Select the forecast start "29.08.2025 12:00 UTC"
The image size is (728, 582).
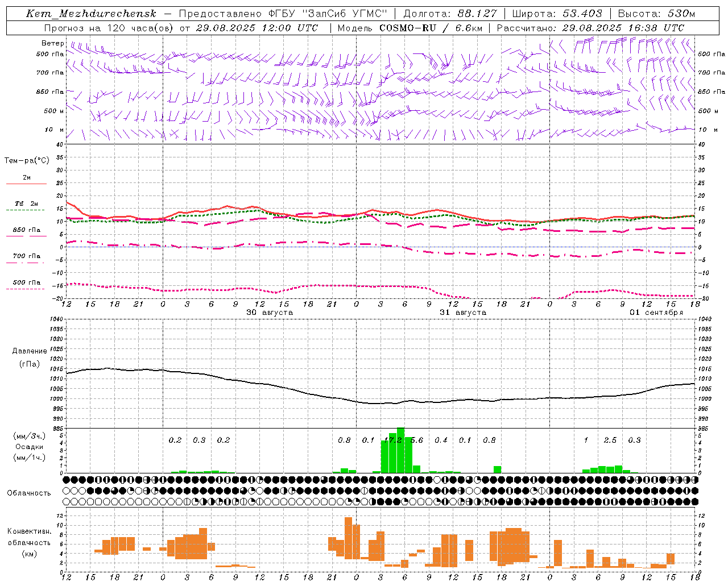point(257,28)
